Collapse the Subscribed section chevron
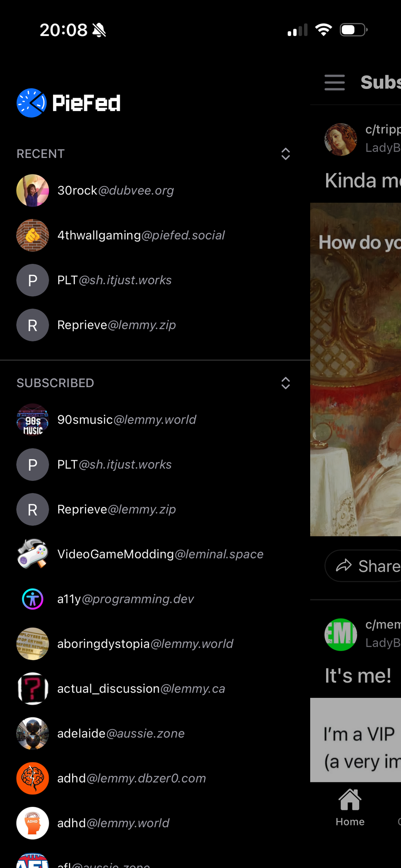This screenshot has width=401, height=868. 285,383
